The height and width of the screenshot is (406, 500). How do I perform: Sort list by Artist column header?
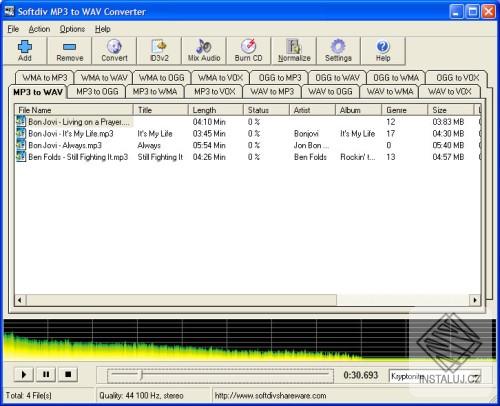click(x=312, y=110)
